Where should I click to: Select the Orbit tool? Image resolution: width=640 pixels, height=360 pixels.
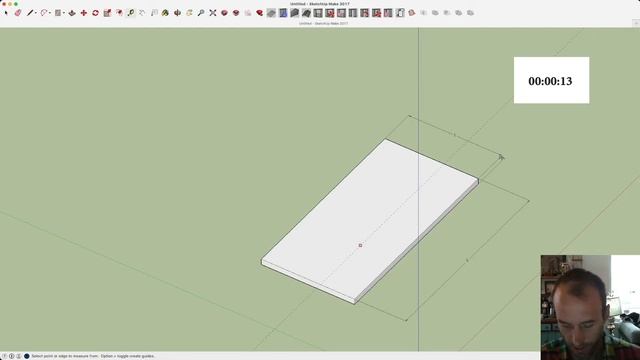178,13
